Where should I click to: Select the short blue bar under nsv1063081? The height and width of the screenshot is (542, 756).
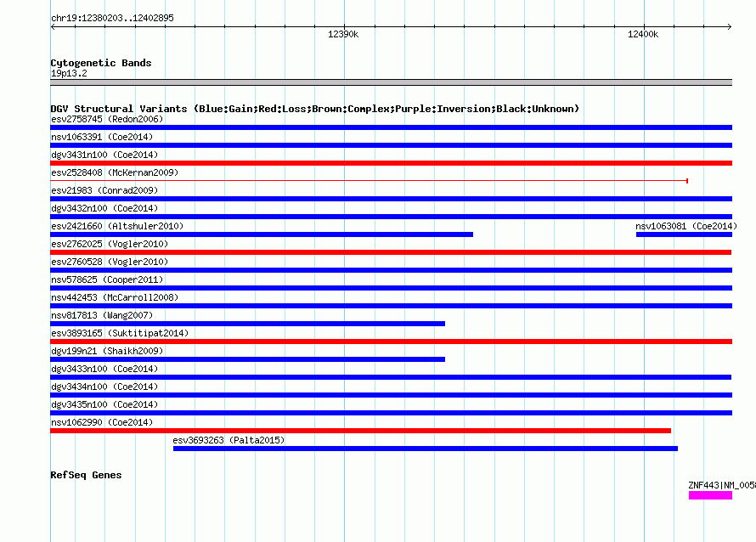click(684, 234)
